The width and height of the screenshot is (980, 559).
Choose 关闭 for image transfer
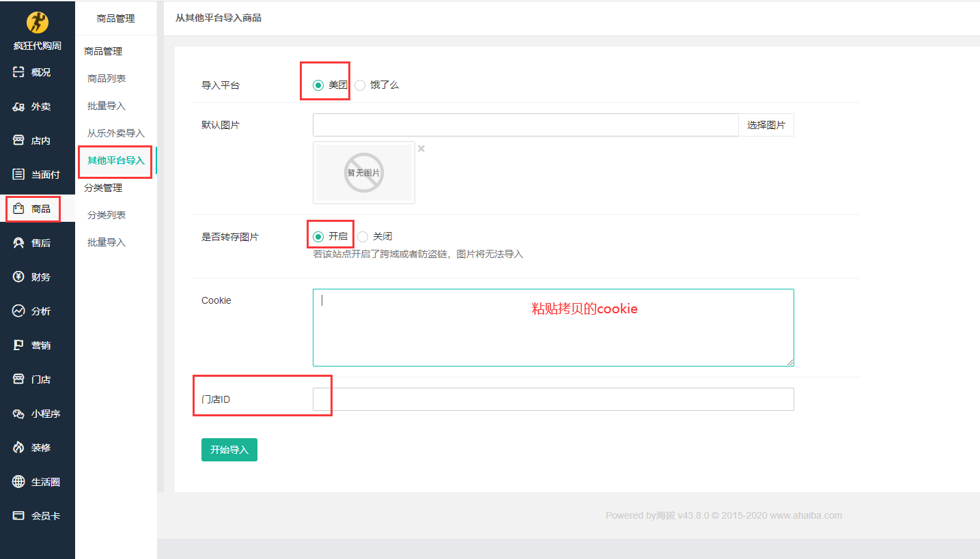tap(363, 237)
